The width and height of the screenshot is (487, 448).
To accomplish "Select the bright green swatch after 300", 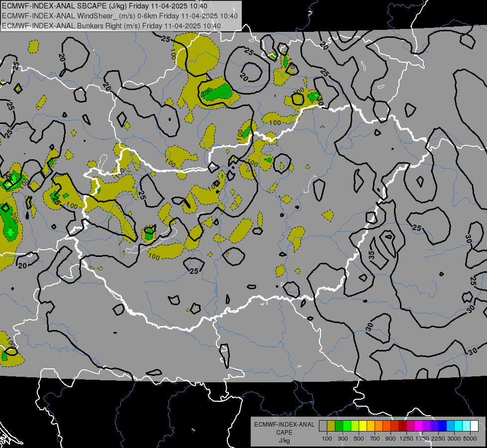I will point(347,426).
